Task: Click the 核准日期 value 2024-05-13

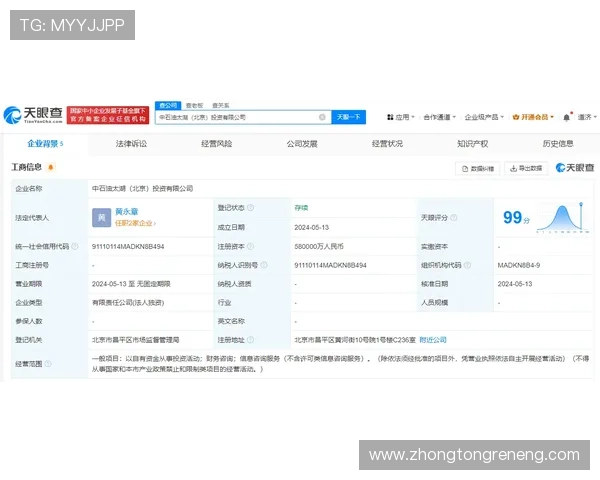Action: point(515,284)
